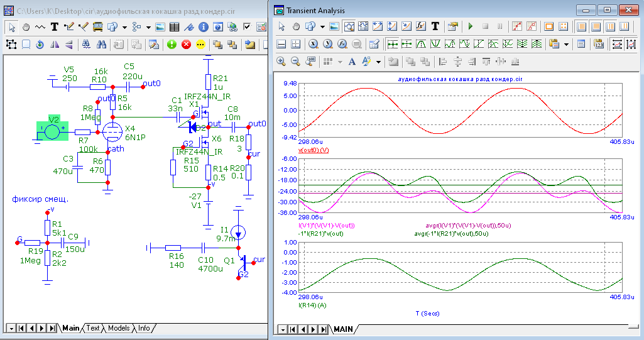Switch to the Models tab
This screenshot has height=340, width=644.
click(x=119, y=328)
